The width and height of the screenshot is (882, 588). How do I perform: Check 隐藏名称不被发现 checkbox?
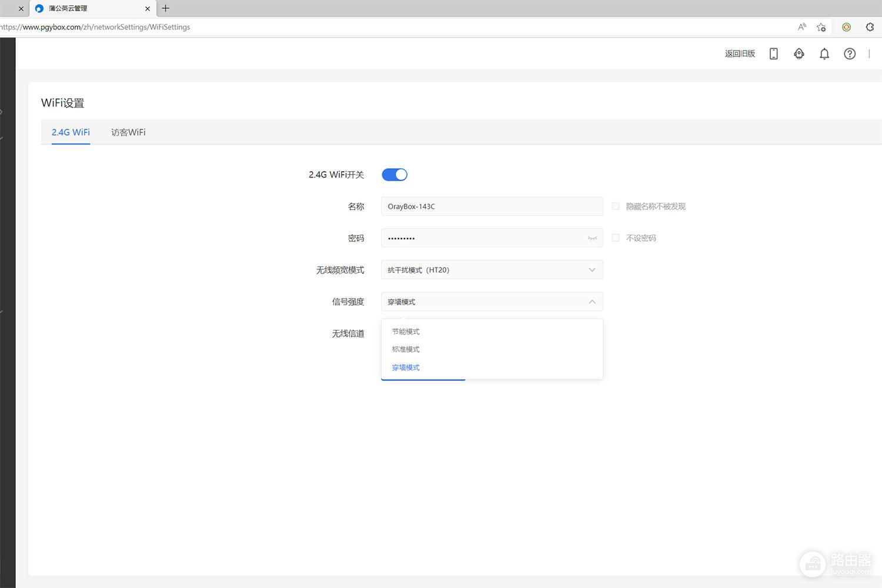point(616,206)
